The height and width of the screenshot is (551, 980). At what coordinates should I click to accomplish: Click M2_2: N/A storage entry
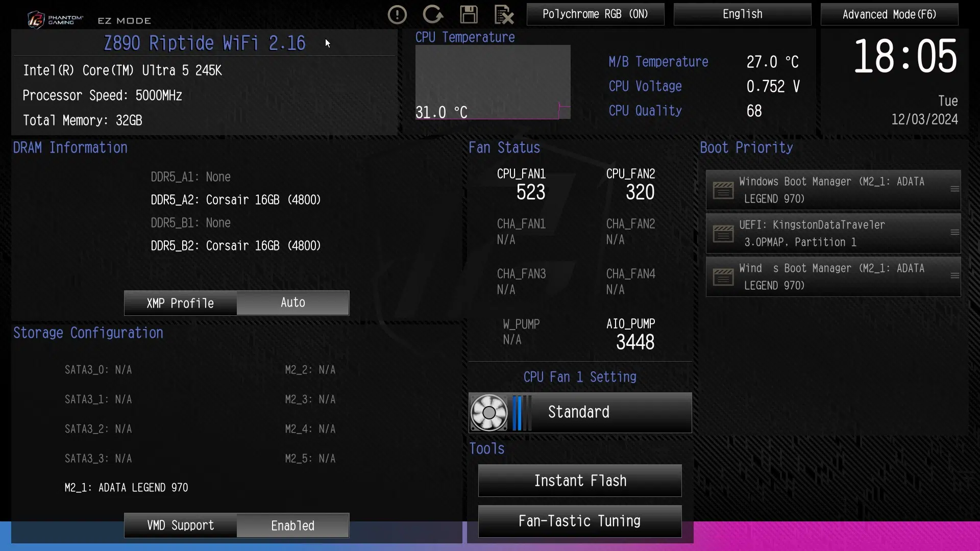(310, 370)
